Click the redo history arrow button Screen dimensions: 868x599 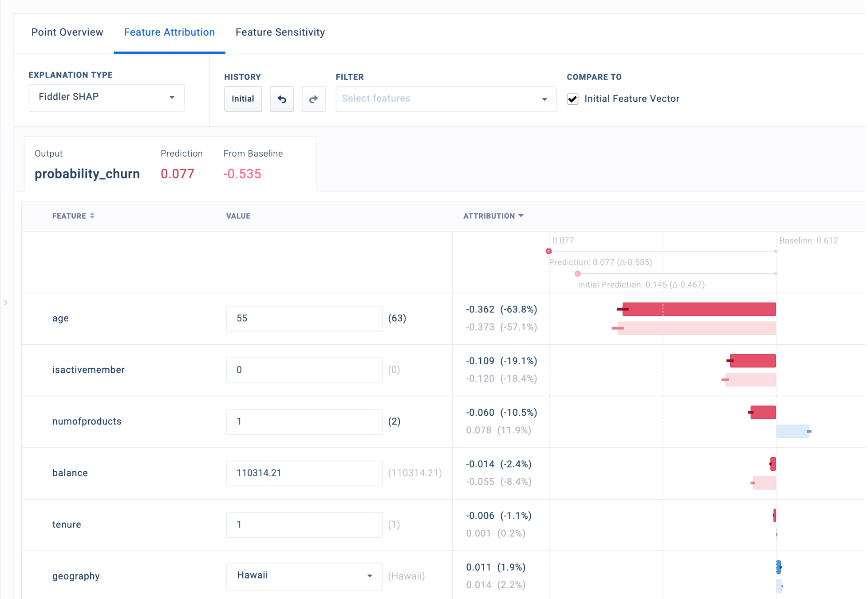click(x=313, y=99)
